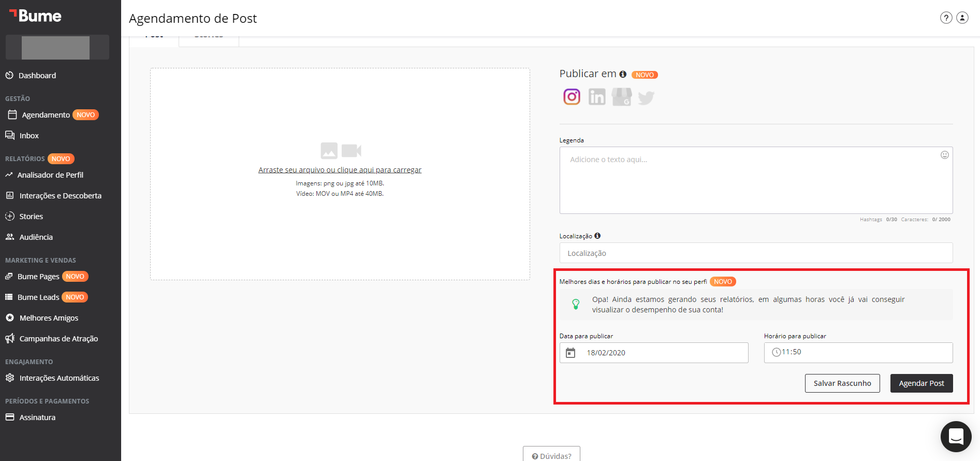
Task: Open Agendamento in the sidebar
Action: (x=46, y=115)
